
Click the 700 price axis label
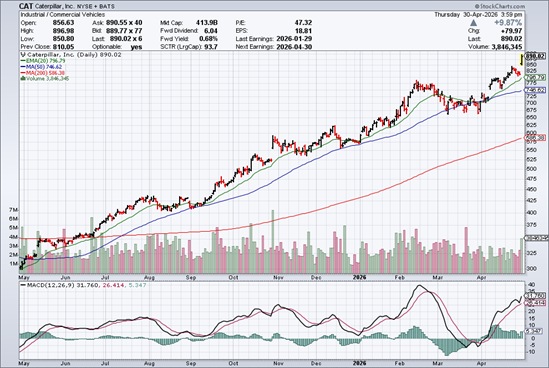tap(531, 103)
